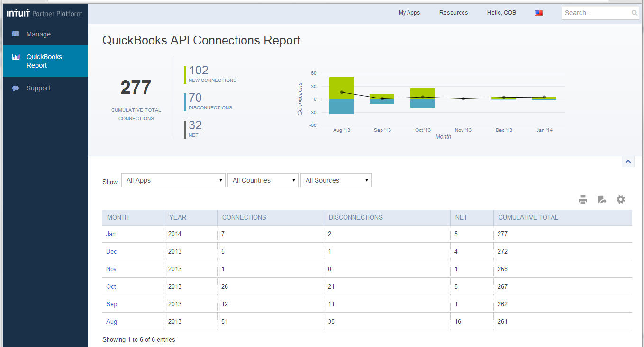Sort by CUMULATIVE TOTAL column header
This screenshot has width=644, height=347.
pyautogui.click(x=562, y=217)
